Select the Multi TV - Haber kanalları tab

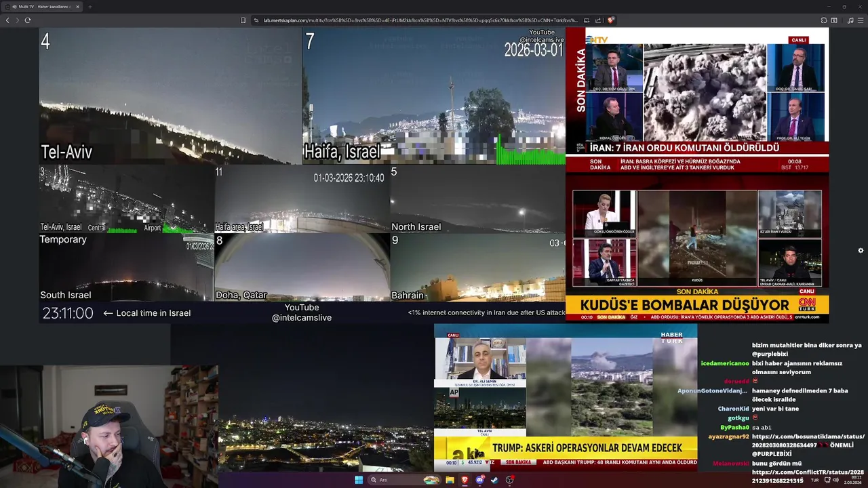tap(42, 7)
